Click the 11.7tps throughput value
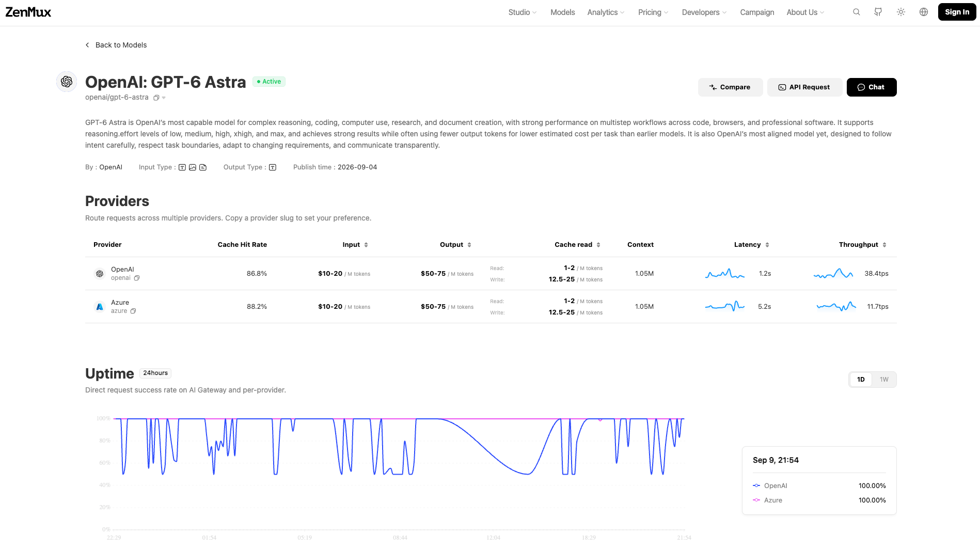This screenshot has height=550, width=980. pos(878,307)
